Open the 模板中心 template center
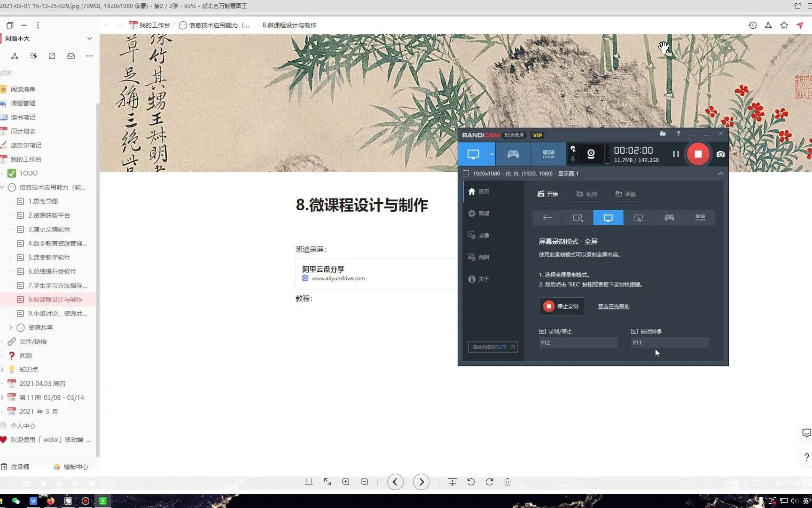 [71, 467]
